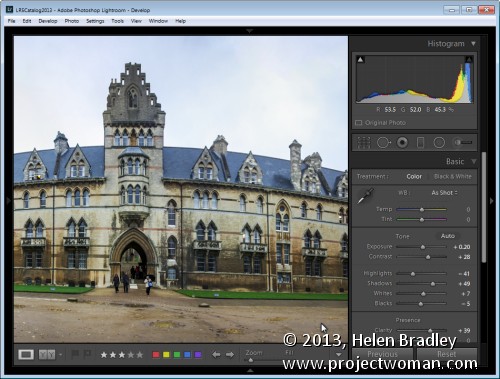Choose the Graduated Filter tool
The height and width of the screenshot is (379, 500).
click(x=421, y=143)
